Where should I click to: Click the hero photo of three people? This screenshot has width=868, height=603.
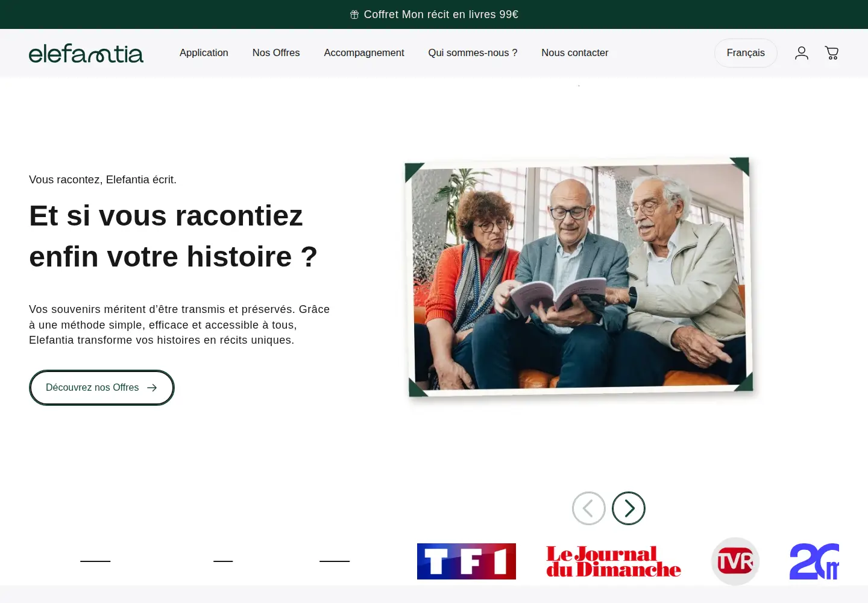point(579,277)
